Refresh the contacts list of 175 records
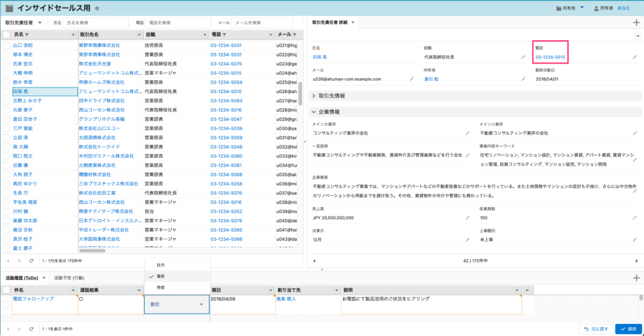This screenshot has height=336, width=644. [31, 261]
